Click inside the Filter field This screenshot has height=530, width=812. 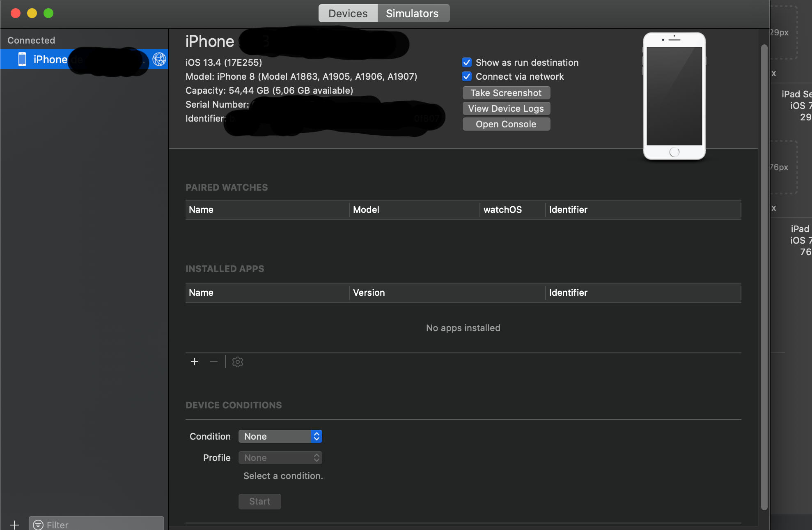82,525
